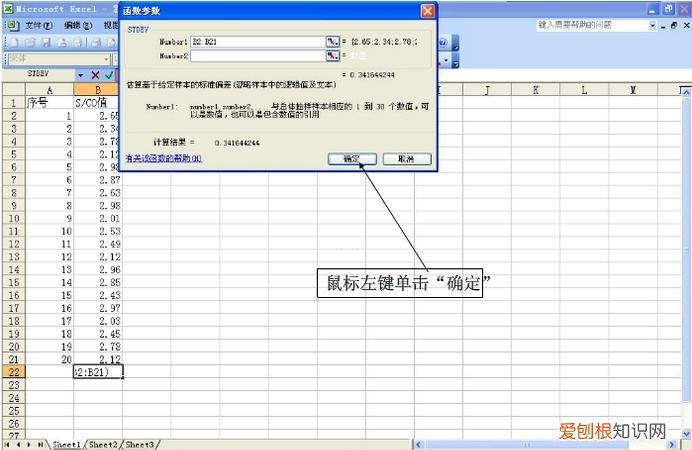Click into the Number1 input field

pyautogui.click(x=258, y=41)
